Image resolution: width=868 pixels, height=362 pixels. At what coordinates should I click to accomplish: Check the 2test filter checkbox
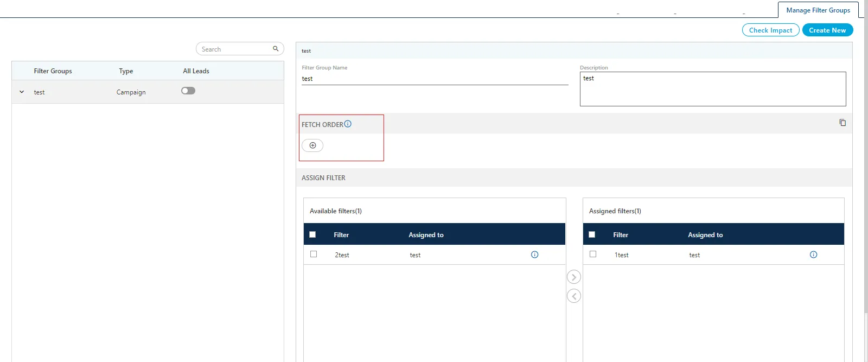click(314, 254)
